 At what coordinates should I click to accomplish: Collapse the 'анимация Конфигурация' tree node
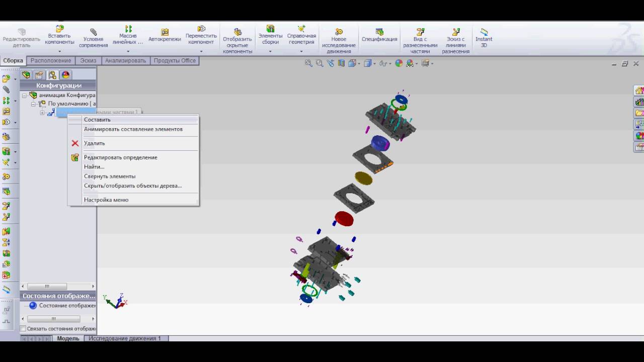pos(24,96)
